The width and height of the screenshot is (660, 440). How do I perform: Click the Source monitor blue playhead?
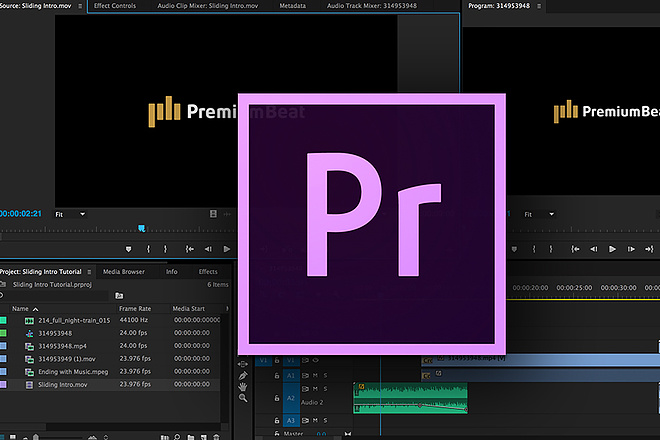pos(142,229)
